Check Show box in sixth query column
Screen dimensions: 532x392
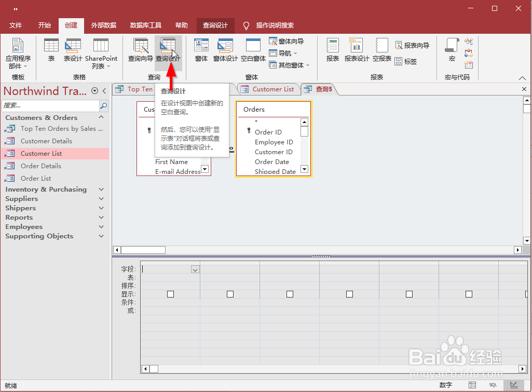tap(469, 294)
